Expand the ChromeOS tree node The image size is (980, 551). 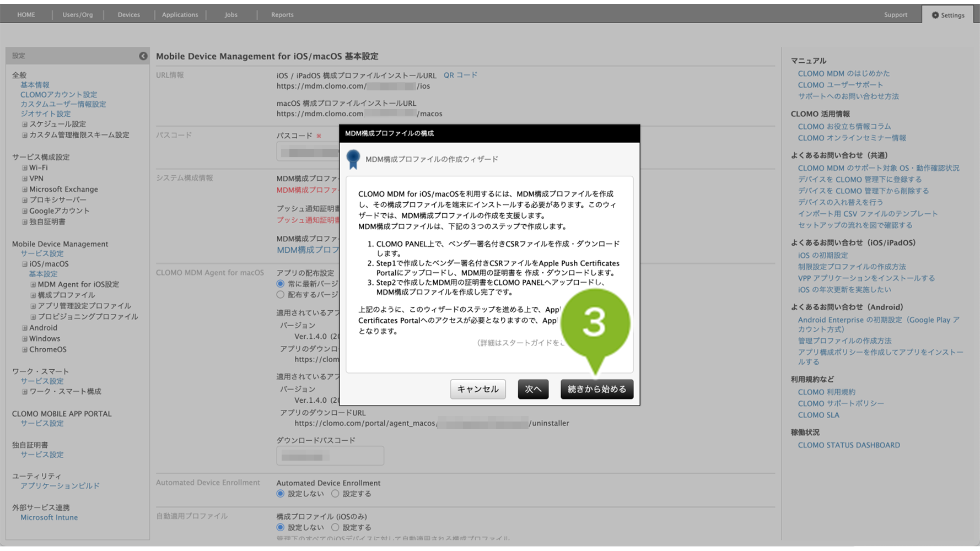coord(24,350)
